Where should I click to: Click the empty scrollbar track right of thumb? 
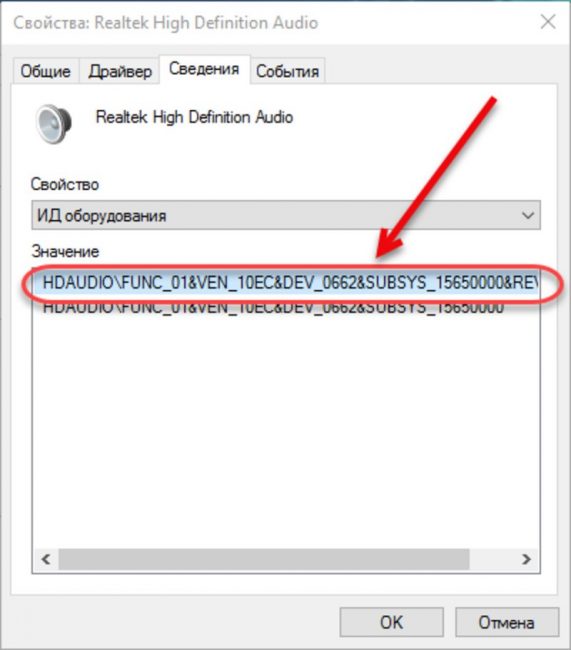tap(491, 559)
